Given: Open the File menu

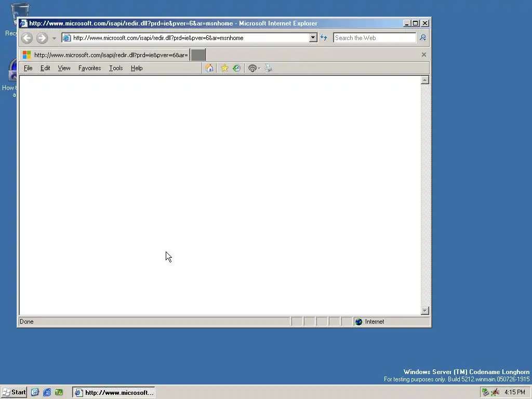Looking at the screenshot, I should click(x=28, y=68).
